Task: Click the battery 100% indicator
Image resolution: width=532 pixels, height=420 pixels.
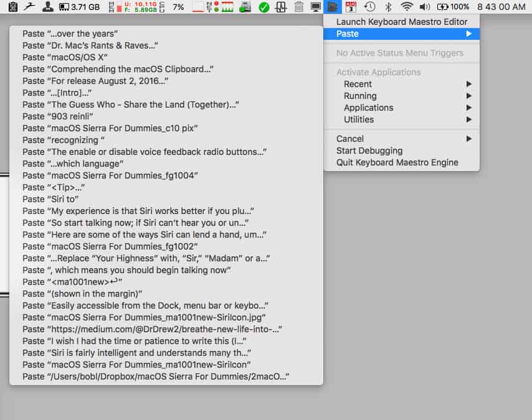Action: tap(453, 7)
